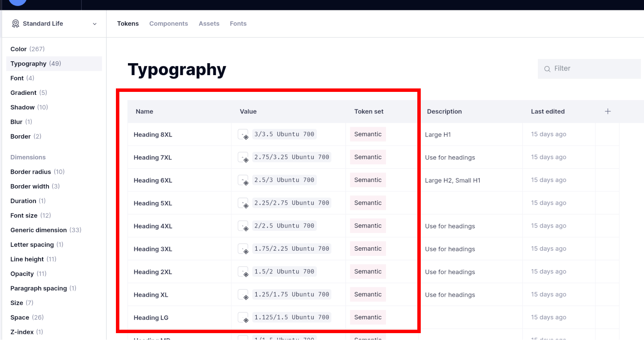Click the typography icon for Heading 4XL

[x=243, y=226]
